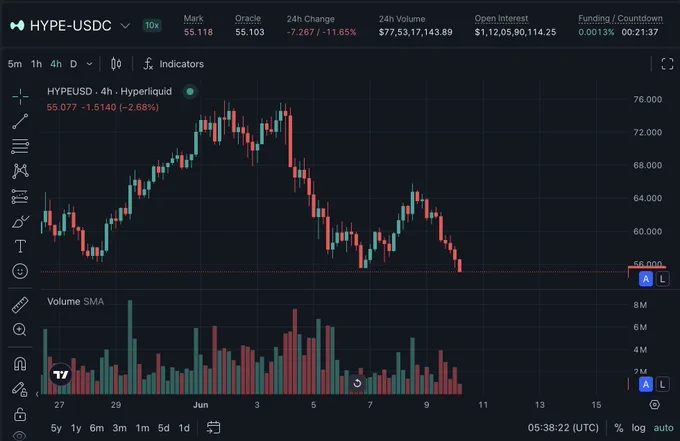Toggle percent scale mode
Viewport: 680px width, 441px height.
click(x=618, y=428)
